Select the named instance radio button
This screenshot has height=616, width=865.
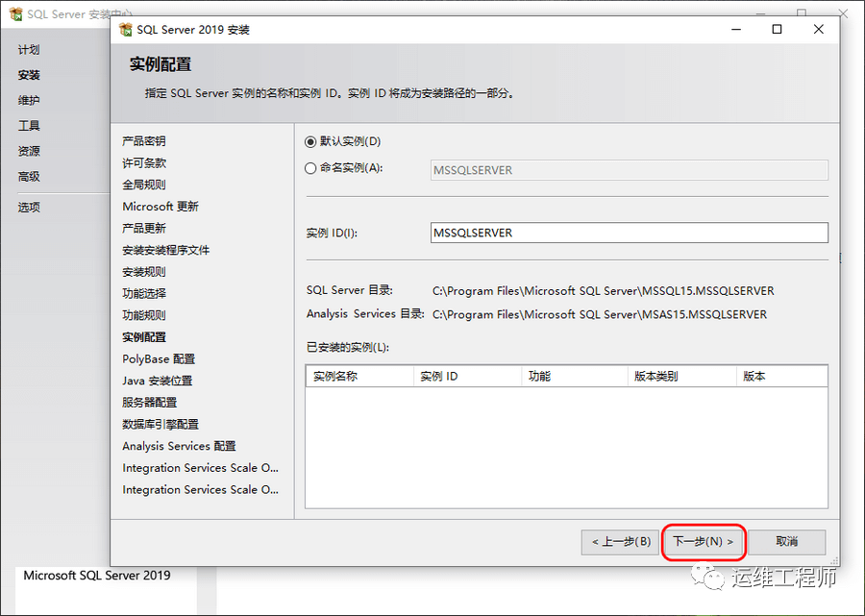[310, 168]
